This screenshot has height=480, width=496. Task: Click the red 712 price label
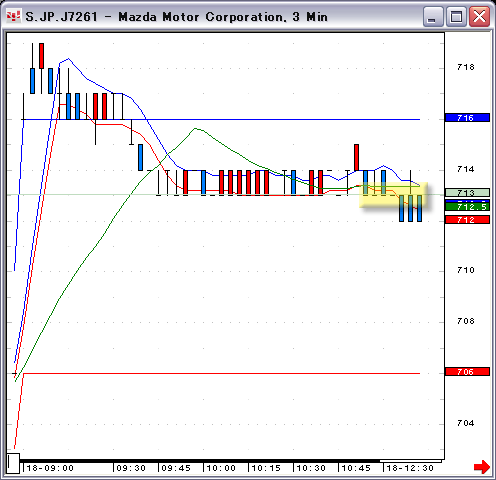tap(467, 220)
